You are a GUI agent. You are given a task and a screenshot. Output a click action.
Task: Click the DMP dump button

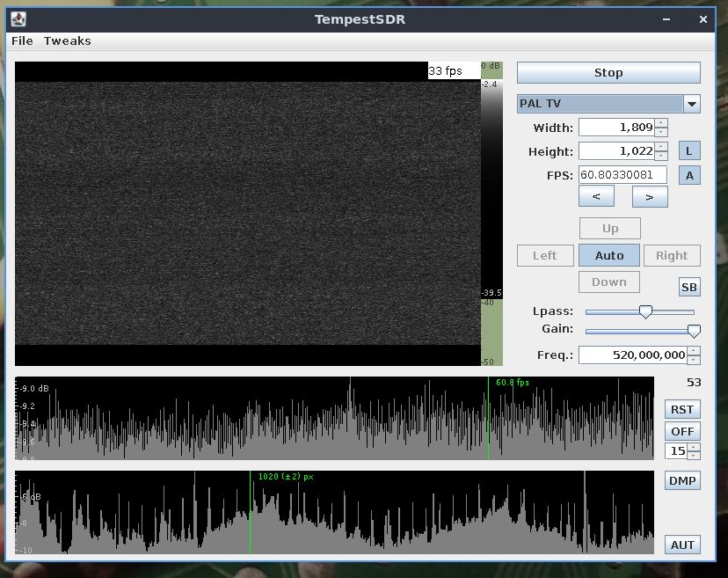pos(682,480)
